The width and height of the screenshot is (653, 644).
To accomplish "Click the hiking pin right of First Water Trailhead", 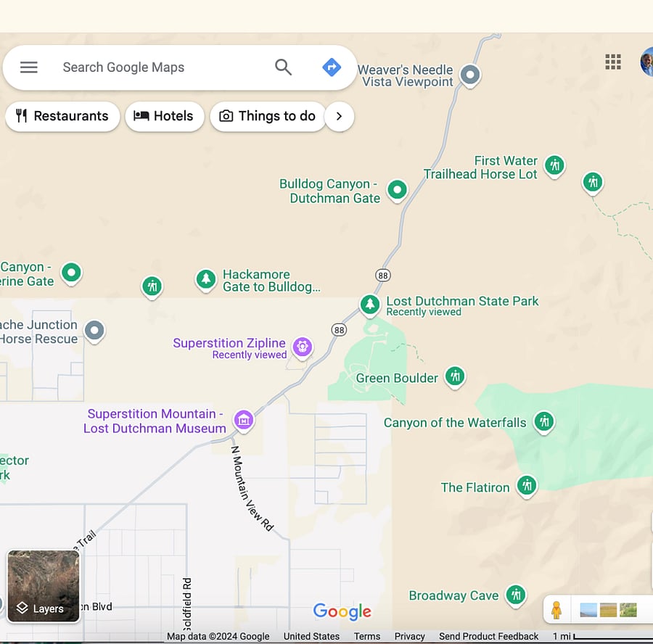I will click(x=593, y=183).
